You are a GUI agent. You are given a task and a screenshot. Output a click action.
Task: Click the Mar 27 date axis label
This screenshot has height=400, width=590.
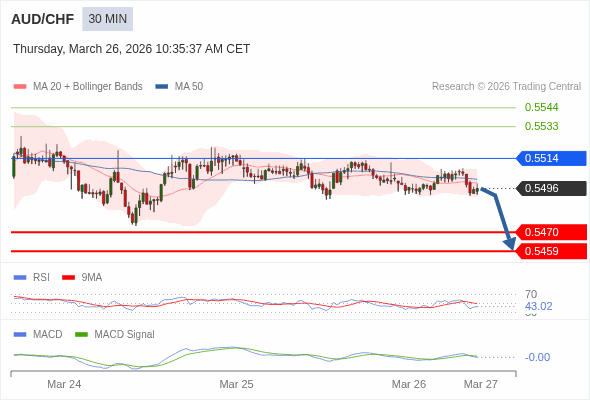pos(481,384)
